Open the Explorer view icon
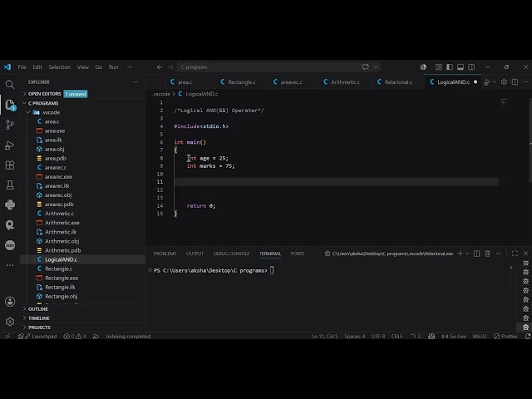532x399 pixels. click(x=10, y=105)
